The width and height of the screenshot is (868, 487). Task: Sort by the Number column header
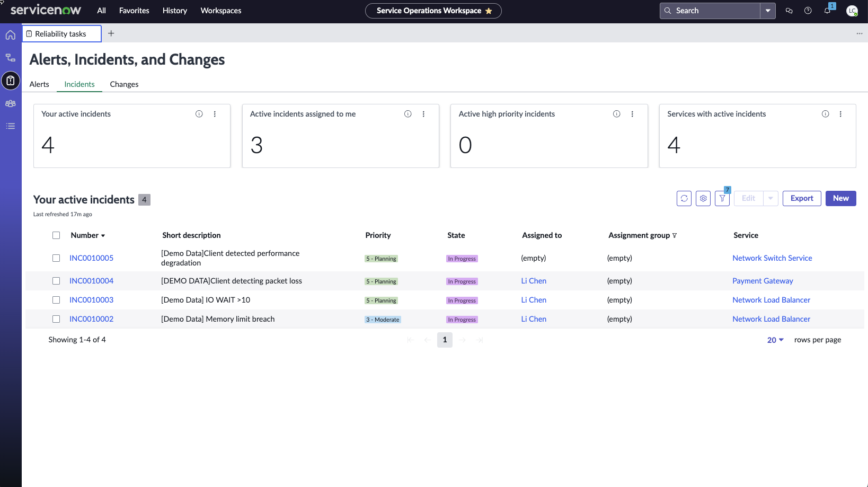88,235
